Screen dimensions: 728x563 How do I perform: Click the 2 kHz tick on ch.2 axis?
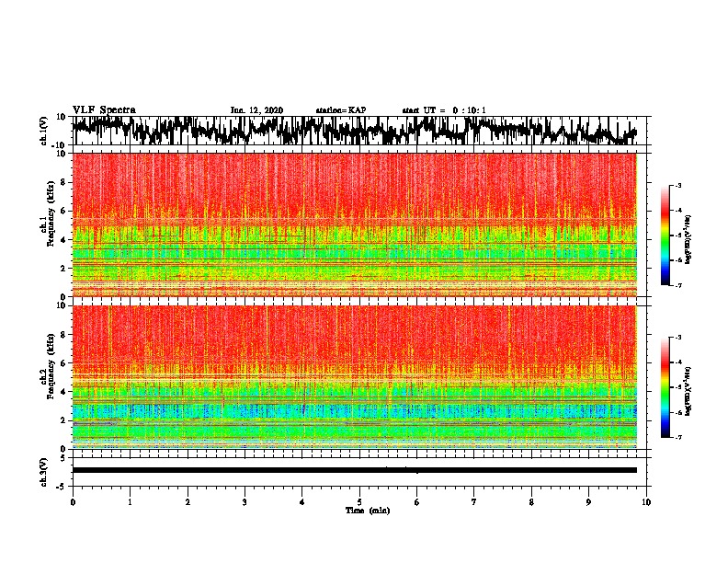click(63, 420)
